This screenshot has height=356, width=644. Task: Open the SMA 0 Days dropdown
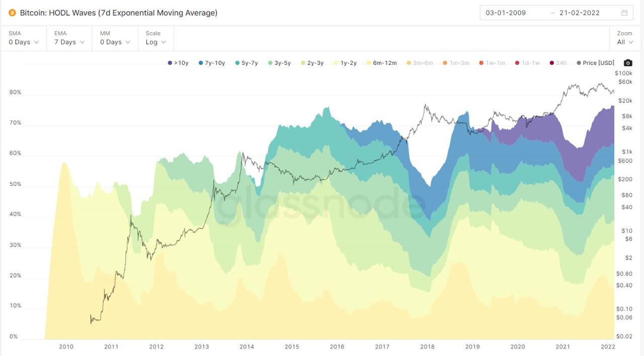coord(24,38)
